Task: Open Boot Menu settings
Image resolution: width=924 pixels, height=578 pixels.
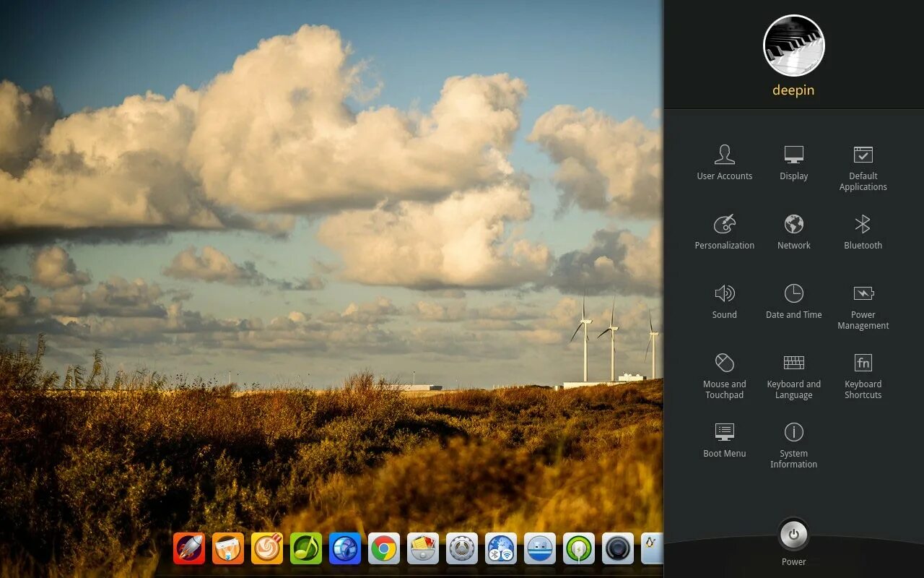Action: (x=724, y=439)
